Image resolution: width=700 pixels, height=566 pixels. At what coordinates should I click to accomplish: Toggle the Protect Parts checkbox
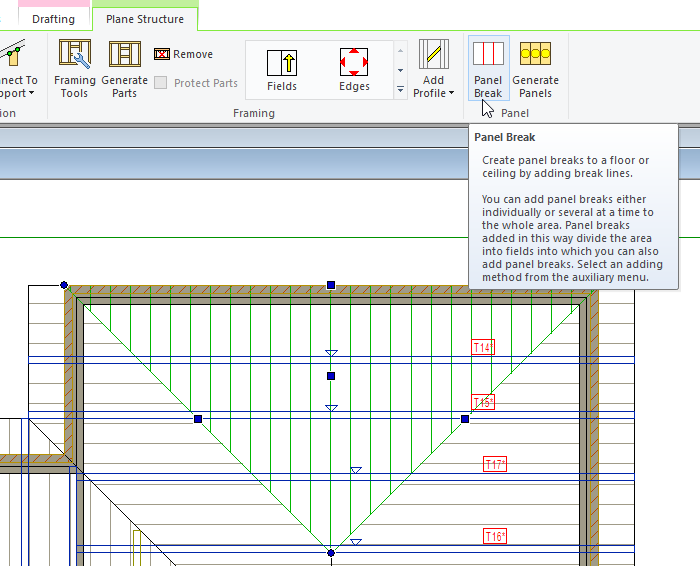point(161,83)
